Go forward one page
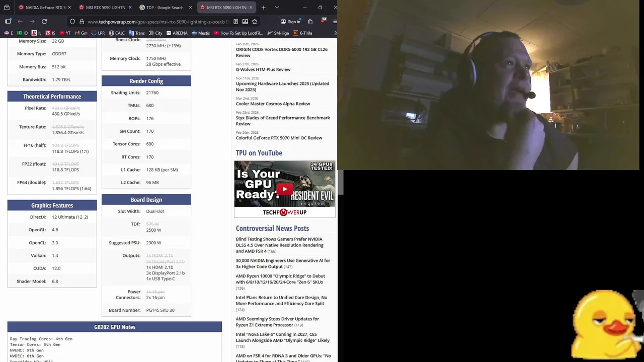644x362 pixels. (x=32, y=22)
